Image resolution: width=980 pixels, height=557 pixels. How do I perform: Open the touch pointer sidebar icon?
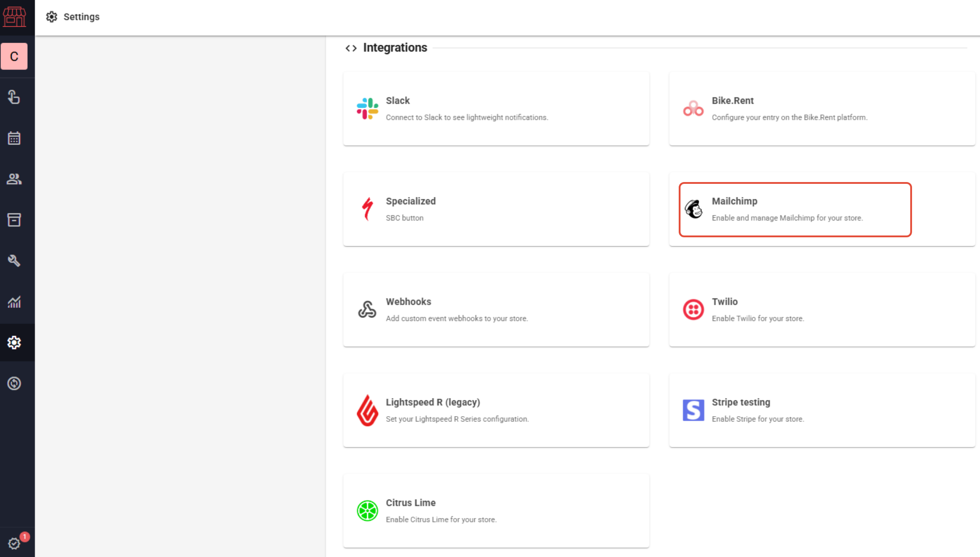(14, 97)
